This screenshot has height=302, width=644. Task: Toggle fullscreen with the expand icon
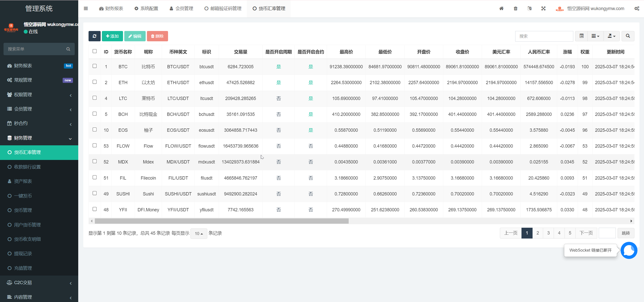(x=543, y=9)
